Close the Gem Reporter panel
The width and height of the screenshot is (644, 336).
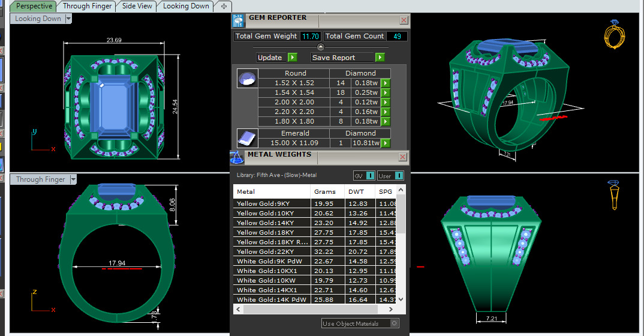point(404,20)
